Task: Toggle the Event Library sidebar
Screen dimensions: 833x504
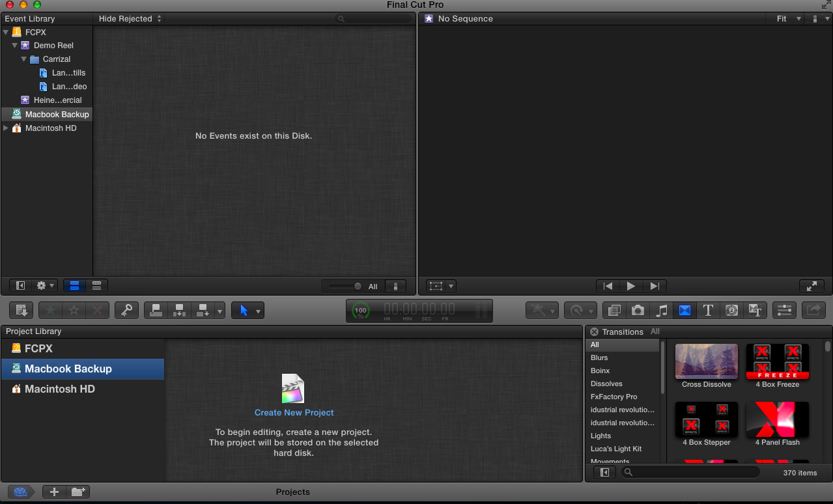Action: tap(21, 286)
